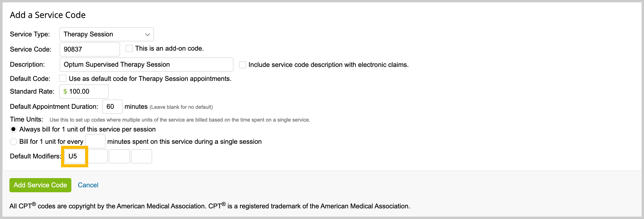
Task: Check use as default code for Therapy Session
Action: [63, 79]
